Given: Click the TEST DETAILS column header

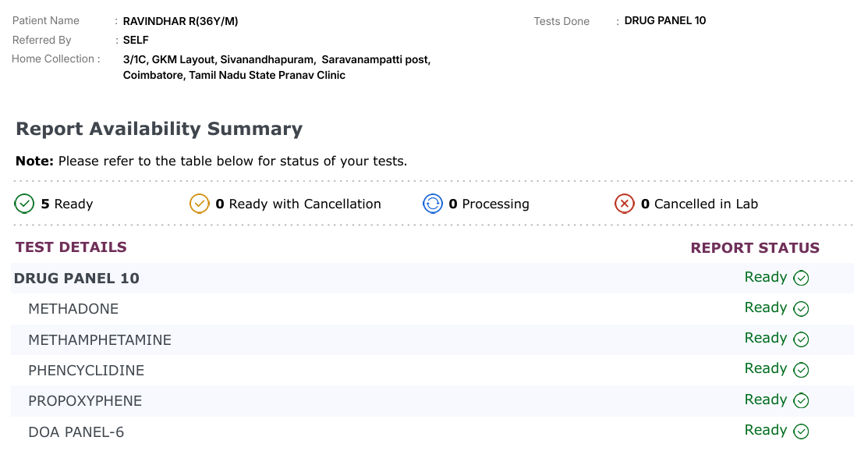Looking at the screenshot, I should coord(71,247).
